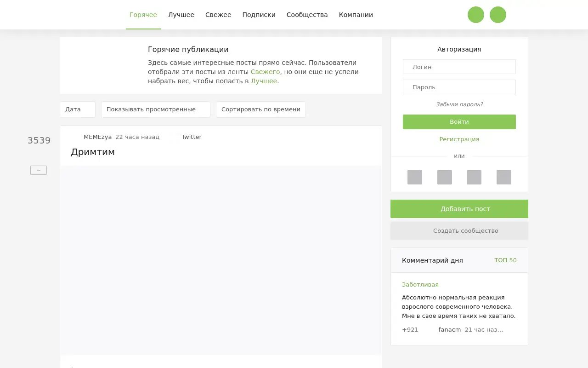Toggle Показывать просмотренные option
The image size is (588, 368).
tap(156, 109)
